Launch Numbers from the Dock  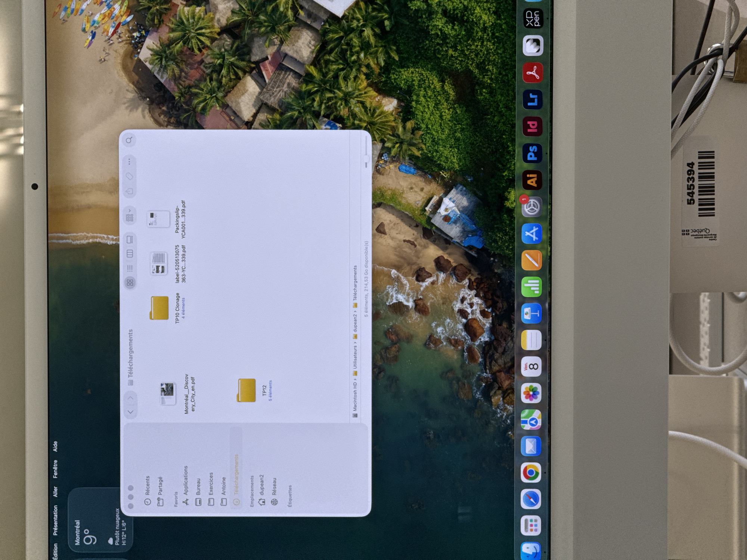pyautogui.click(x=531, y=287)
